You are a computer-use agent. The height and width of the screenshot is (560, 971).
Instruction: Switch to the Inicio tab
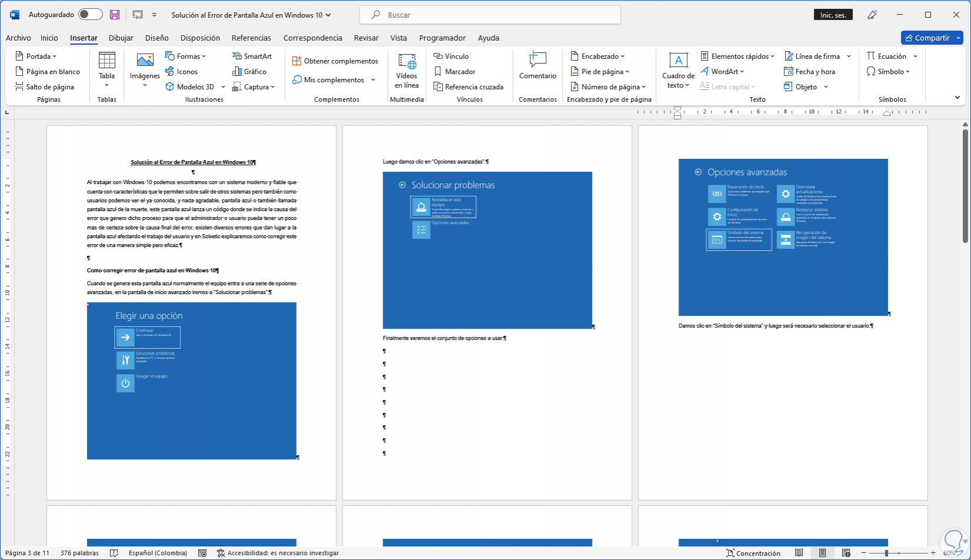pyautogui.click(x=49, y=38)
